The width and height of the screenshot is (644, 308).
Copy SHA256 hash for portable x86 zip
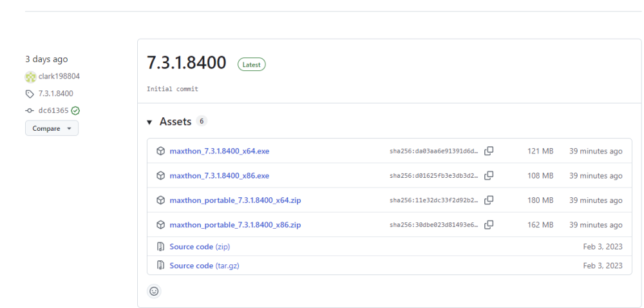(x=489, y=225)
